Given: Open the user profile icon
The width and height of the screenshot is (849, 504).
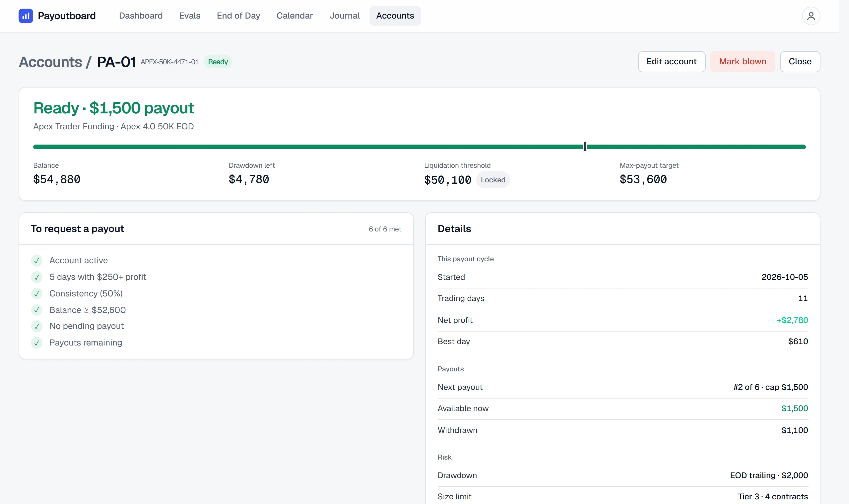Looking at the screenshot, I should click(x=811, y=16).
